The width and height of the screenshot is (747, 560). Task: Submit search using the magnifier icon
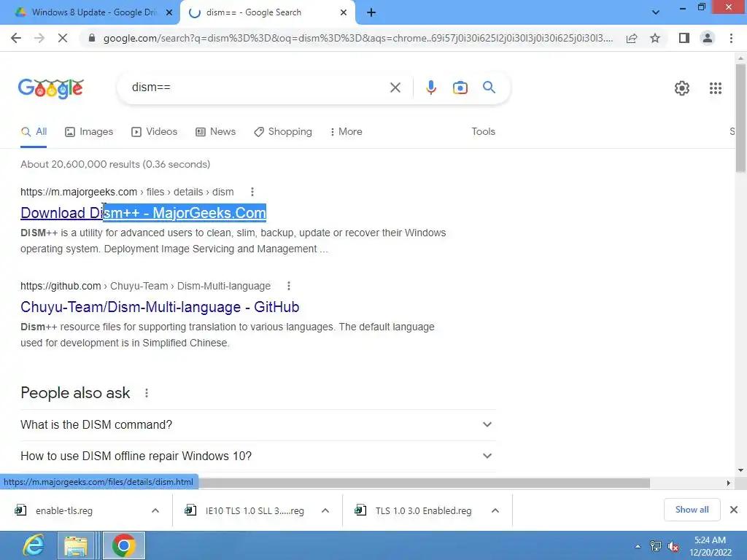pos(489,87)
